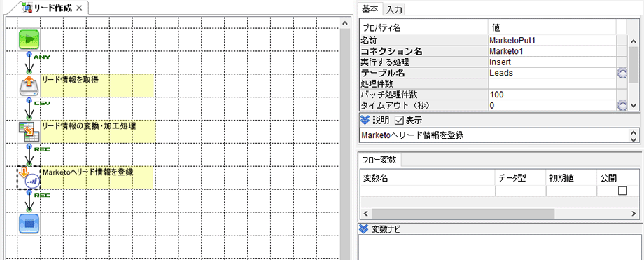Select the テーブル名 property label
The width and height of the screenshot is (644, 260).
coord(424,73)
